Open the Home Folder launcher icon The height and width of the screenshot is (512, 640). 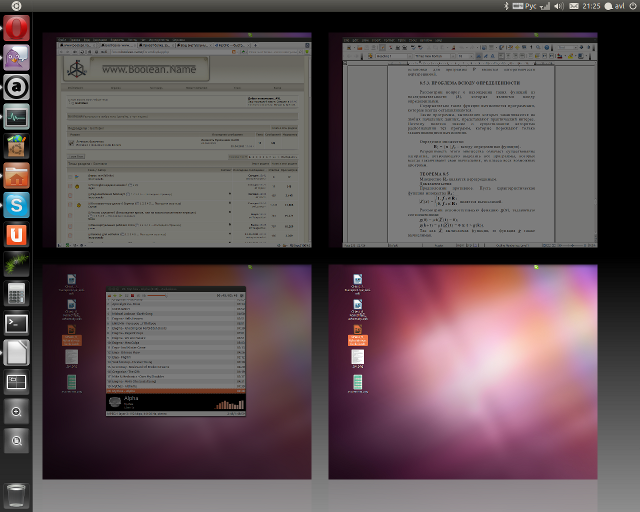point(17,176)
